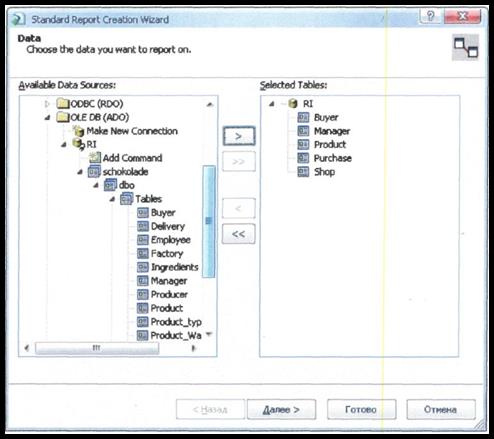Click the Готово button
The image size is (494, 439).
pos(362,409)
